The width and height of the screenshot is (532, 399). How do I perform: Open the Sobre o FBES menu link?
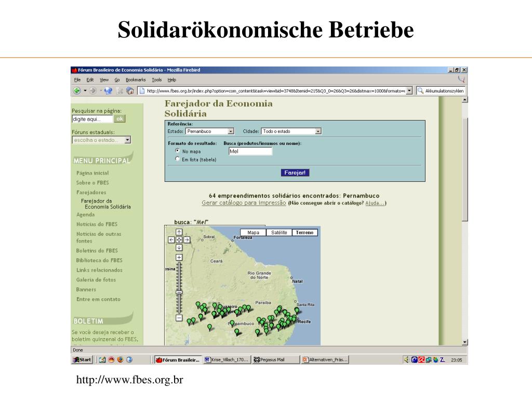click(x=92, y=182)
